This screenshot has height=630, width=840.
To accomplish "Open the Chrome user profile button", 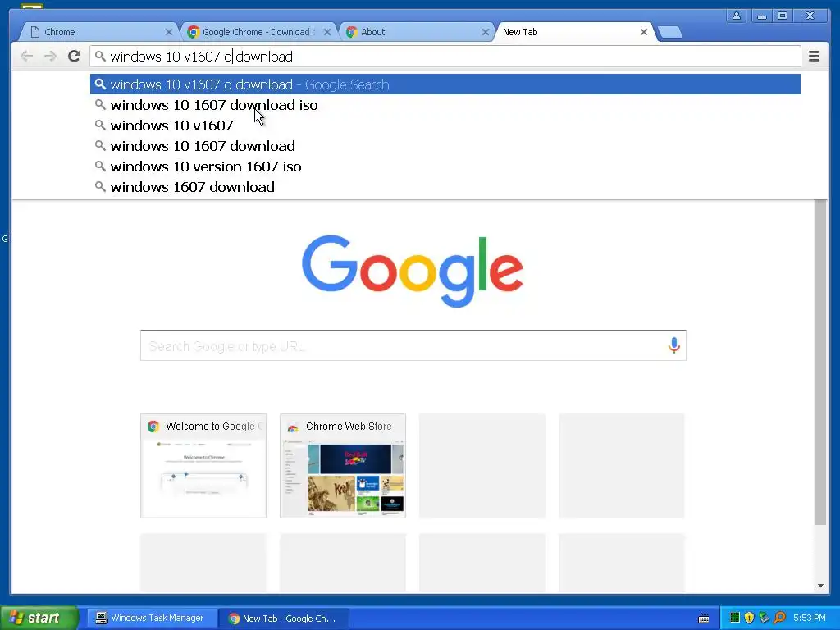I will pos(737,16).
